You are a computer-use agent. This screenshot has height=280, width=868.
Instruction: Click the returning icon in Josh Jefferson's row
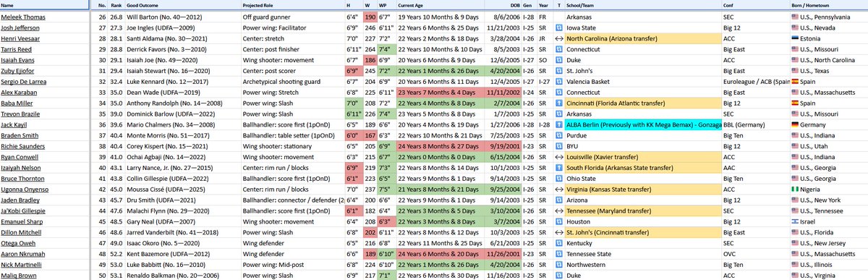[559, 27]
